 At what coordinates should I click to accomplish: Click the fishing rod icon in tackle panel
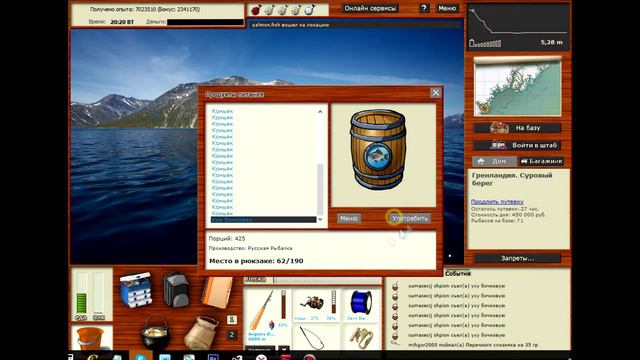click(262, 310)
